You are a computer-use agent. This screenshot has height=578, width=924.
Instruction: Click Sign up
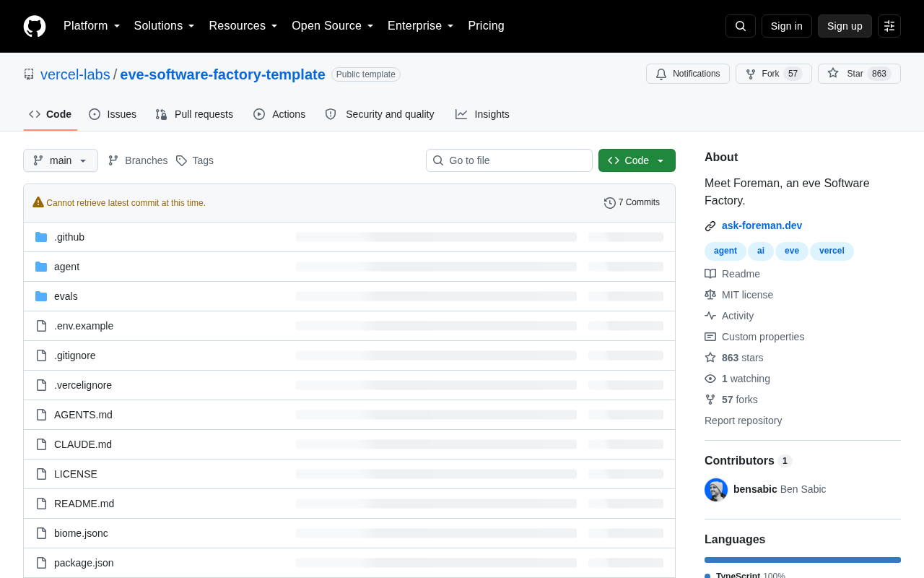(845, 26)
